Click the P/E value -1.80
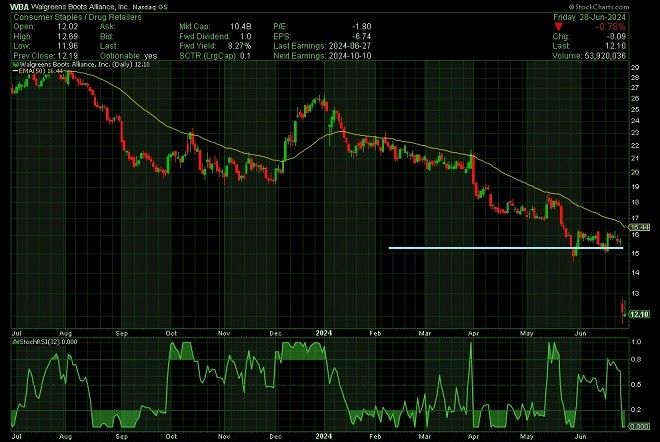Screen dimensions: 660x442 click(x=362, y=27)
